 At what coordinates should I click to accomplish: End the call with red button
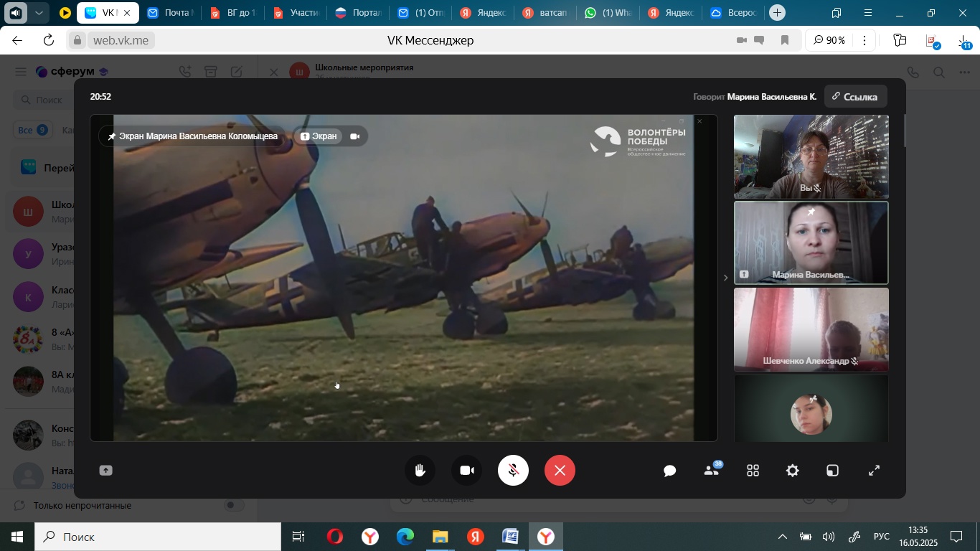point(560,471)
